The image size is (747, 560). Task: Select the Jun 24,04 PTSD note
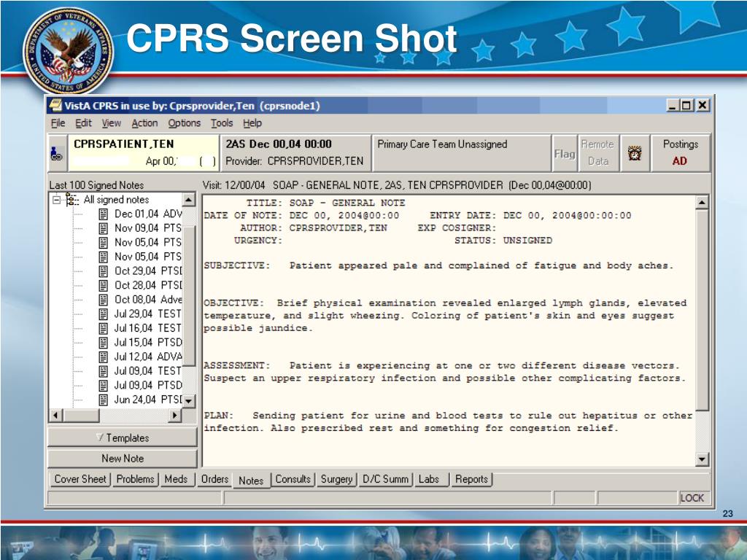pos(147,400)
